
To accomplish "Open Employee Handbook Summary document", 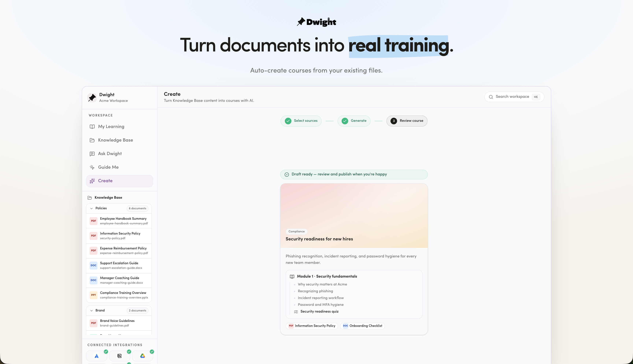I will (119, 221).
